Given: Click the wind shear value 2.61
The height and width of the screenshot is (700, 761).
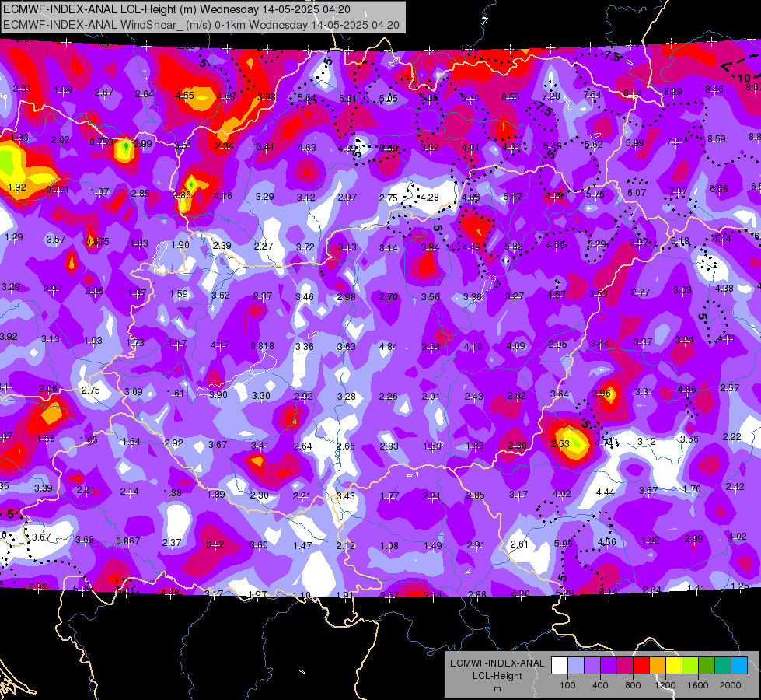Looking at the screenshot, I should coord(519,544).
